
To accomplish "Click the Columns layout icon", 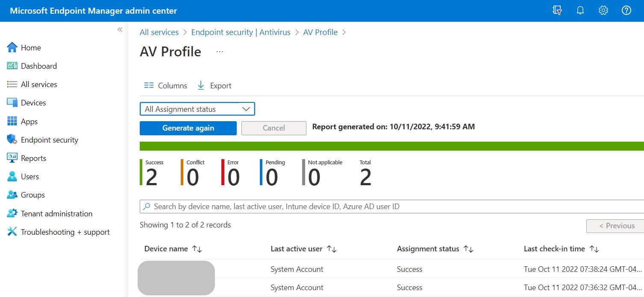I will click(149, 85).
